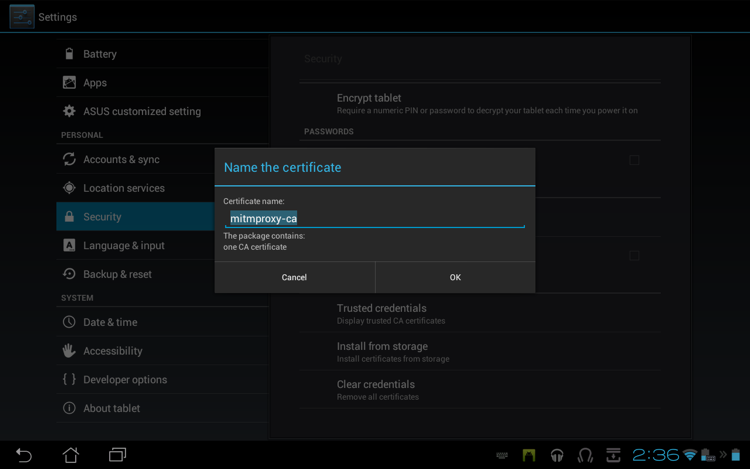Image resolution: width=750 pixels, height=469 pixels.
Task: Click the ASUS customized setting gear icon
Action: click(x=69, y=111)
